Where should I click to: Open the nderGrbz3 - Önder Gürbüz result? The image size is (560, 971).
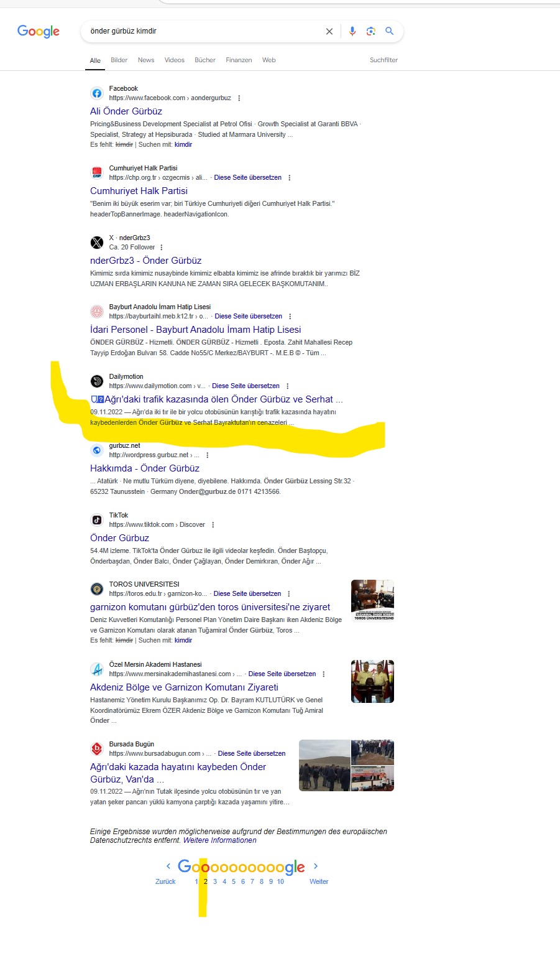[x=146, y=261]
